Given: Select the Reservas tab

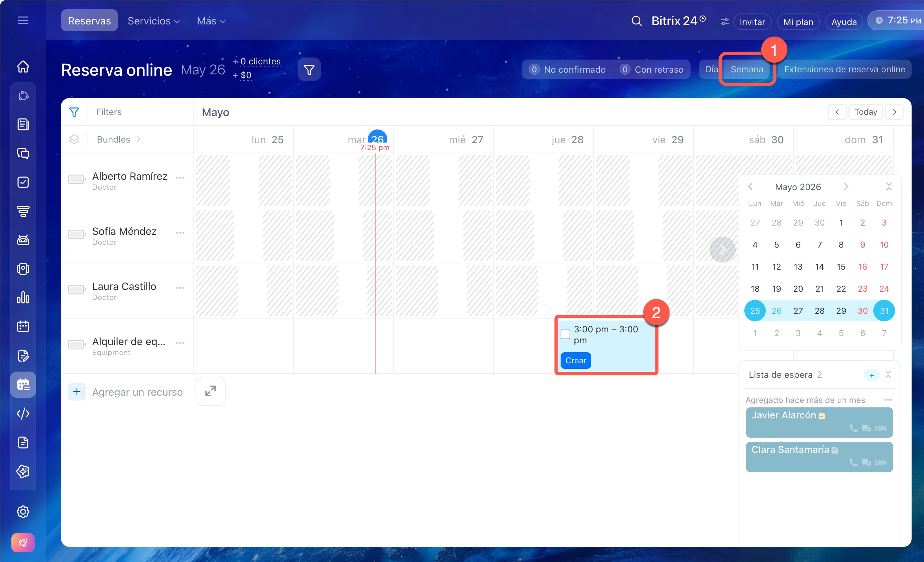Looking at the screenshot, I should (x=89, y=21).
